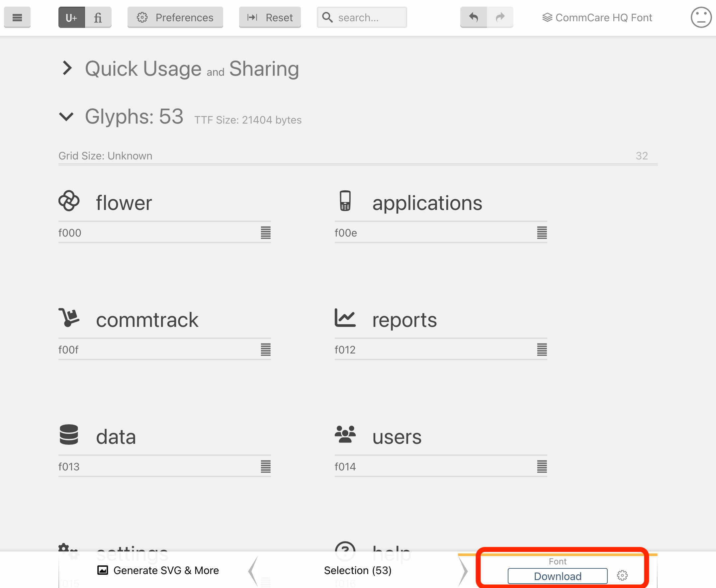Click the face avatar icon

click(x=701, y=17)
